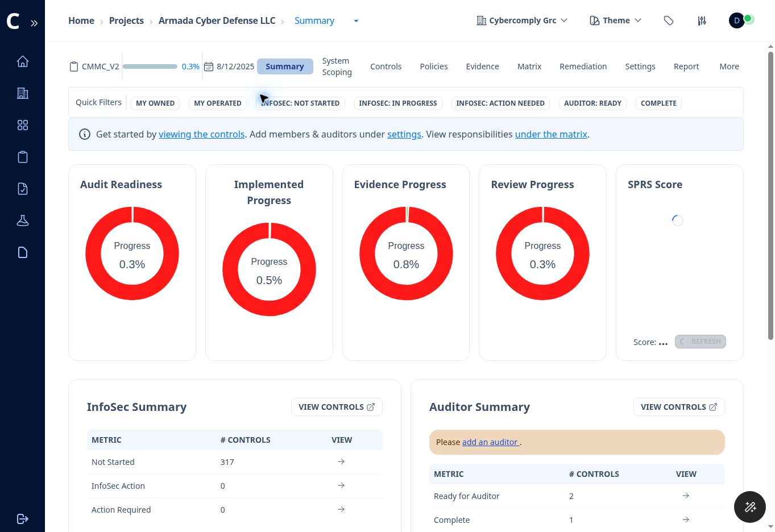Open the More tab menu
The image size is (775, 532).
729,66
